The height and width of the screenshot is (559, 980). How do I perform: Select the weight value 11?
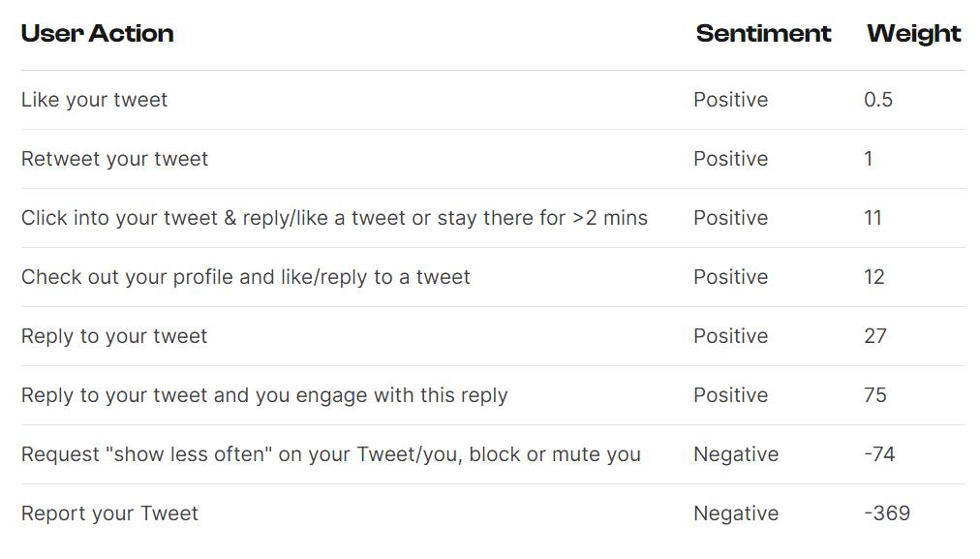click(873, 218)
